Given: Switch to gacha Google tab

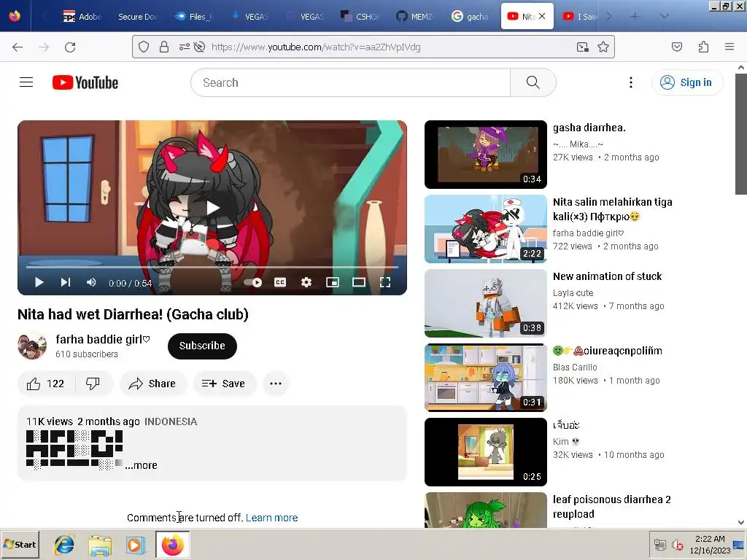Looking at the screenshot, I should (x=470, y=17).
